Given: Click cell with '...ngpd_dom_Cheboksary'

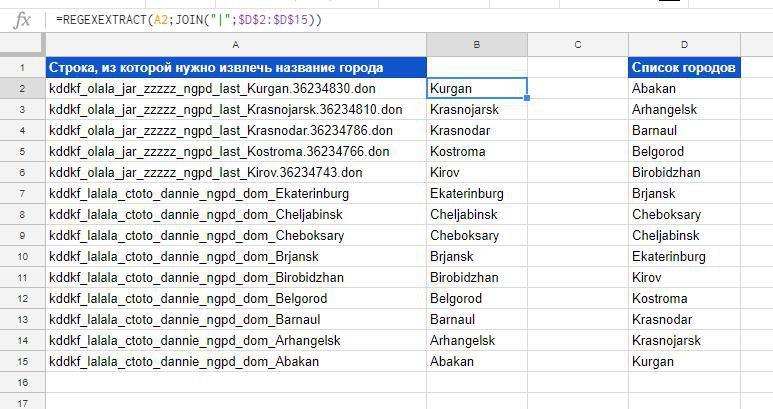Looking at the screenshot, I should tap(236, 236).
